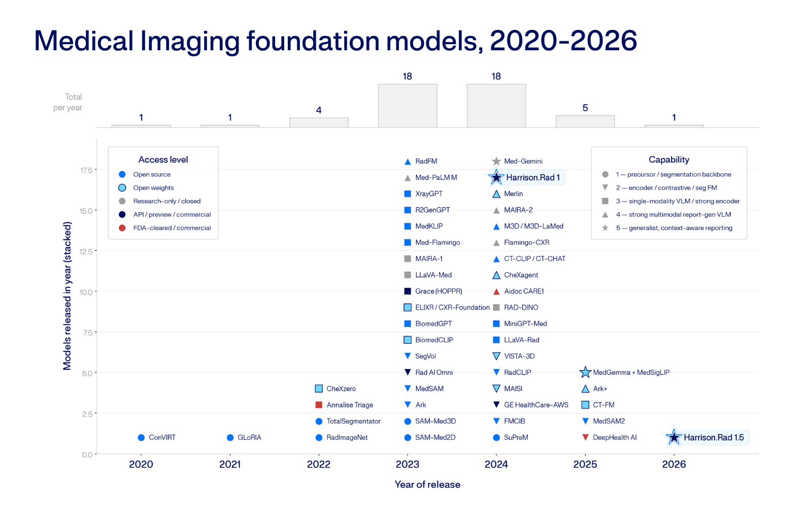Click the Med-Gemini gray star marker

tap(496, 161)
